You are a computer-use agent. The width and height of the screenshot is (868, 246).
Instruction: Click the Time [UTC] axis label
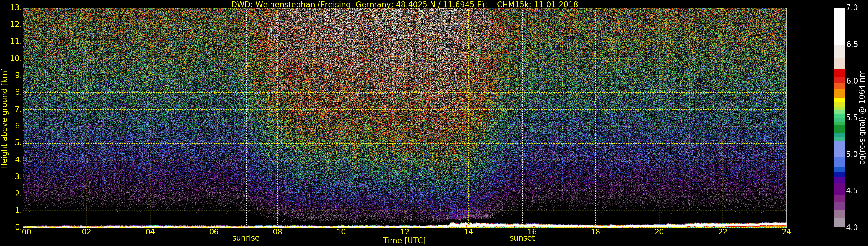(x=404, y=241)
